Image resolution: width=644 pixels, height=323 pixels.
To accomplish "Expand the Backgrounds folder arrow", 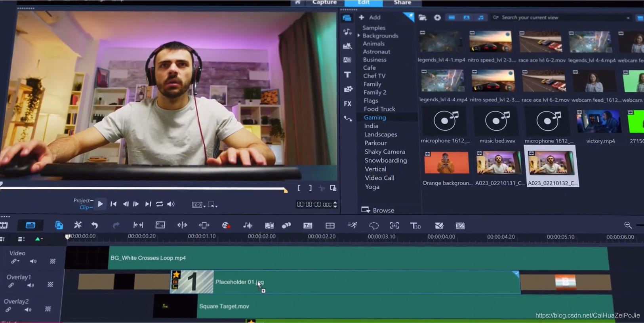I will pyautogui.click(x=359, y=36).
